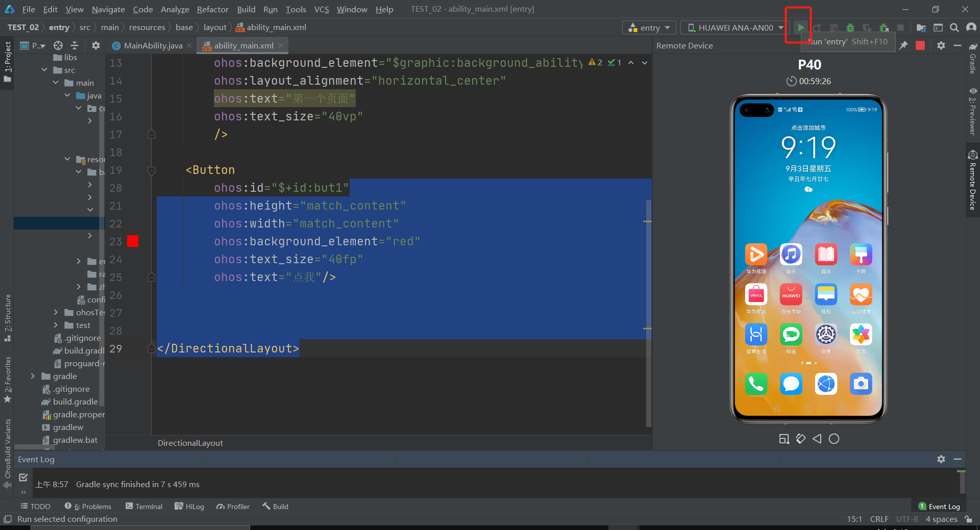Pin the Remote Device panel

pyautogui.click(x=903, y=45)
